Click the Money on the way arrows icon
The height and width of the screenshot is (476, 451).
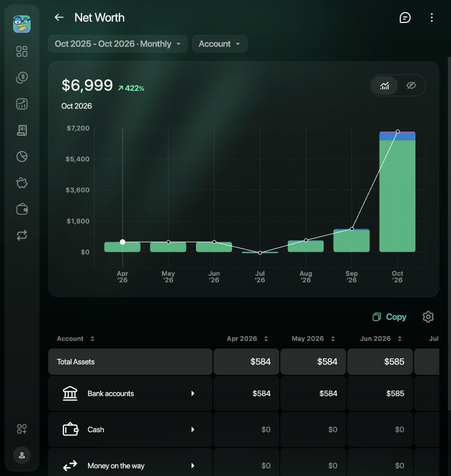click(70, 466)
